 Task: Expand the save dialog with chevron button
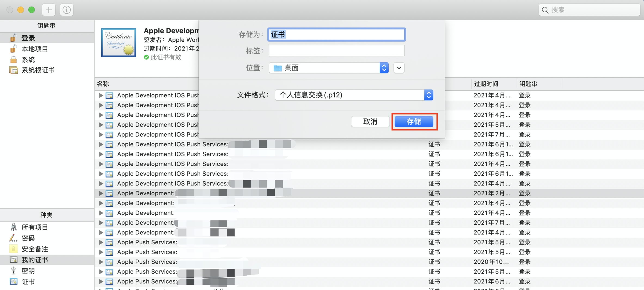coord(399,68)
